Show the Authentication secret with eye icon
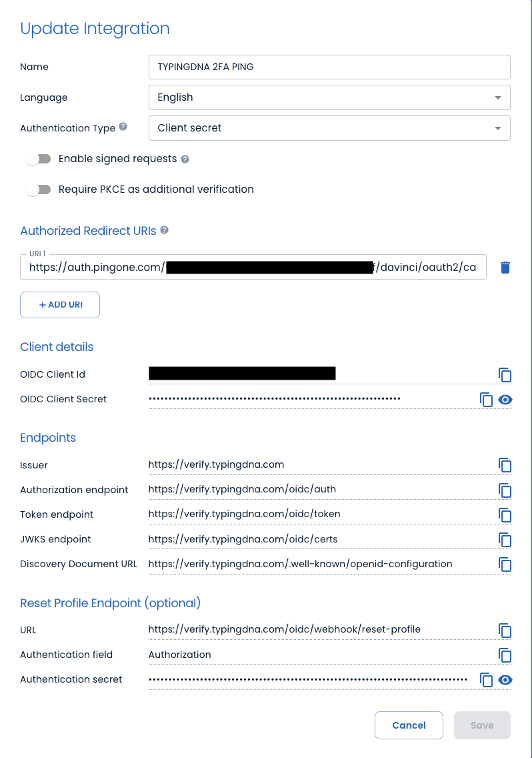This screenshot has height=758, width=532. coord(505,680)
